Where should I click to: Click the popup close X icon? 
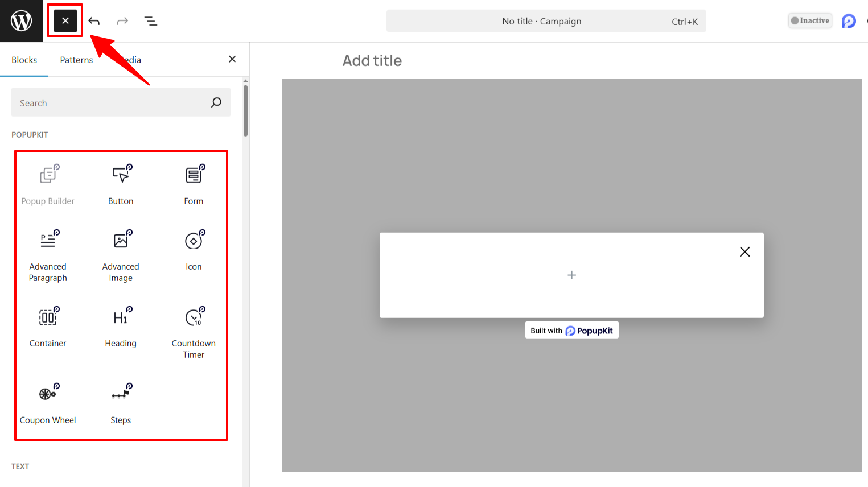coord(744,252)
